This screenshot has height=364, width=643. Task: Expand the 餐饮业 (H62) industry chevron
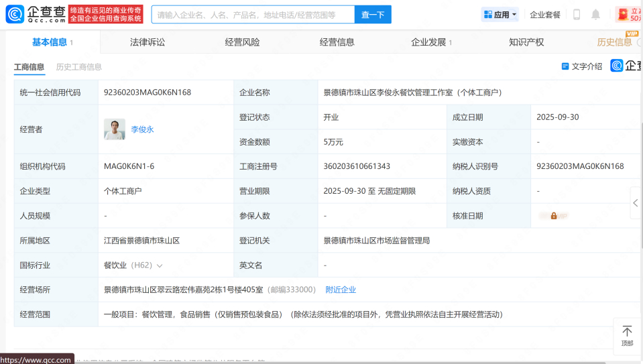pyautogui.click(x=160, y=266)
